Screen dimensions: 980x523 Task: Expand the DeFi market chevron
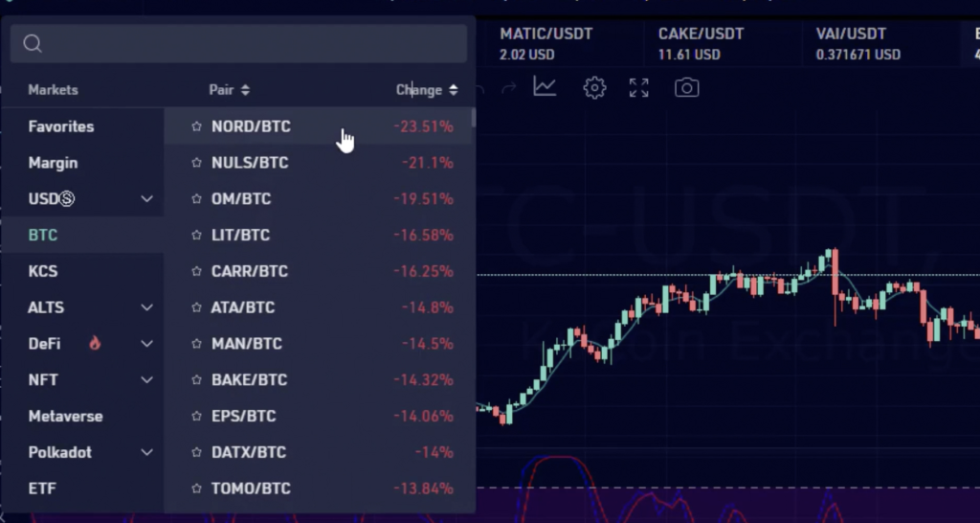(x=146, y=344)
